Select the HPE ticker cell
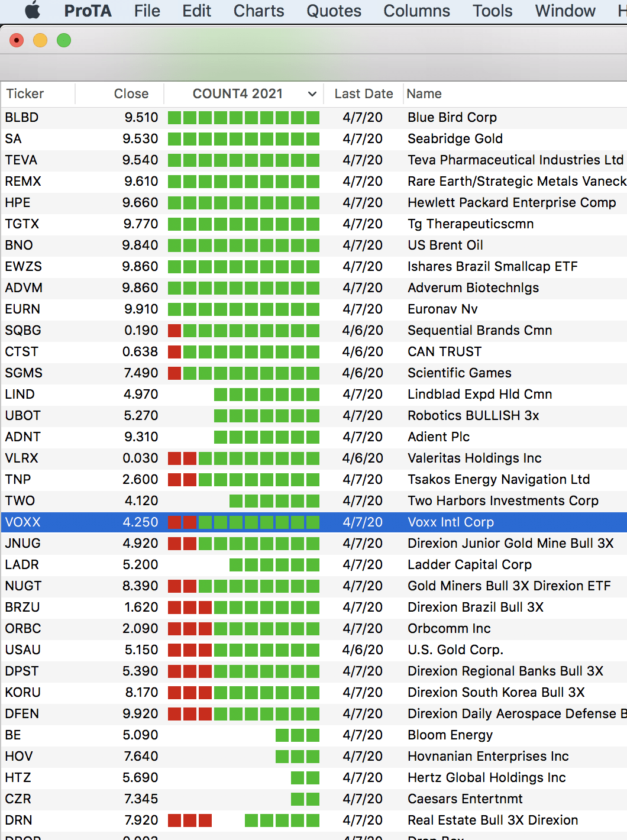The height and width of the screenshot is (840, 627). point(17,203)
